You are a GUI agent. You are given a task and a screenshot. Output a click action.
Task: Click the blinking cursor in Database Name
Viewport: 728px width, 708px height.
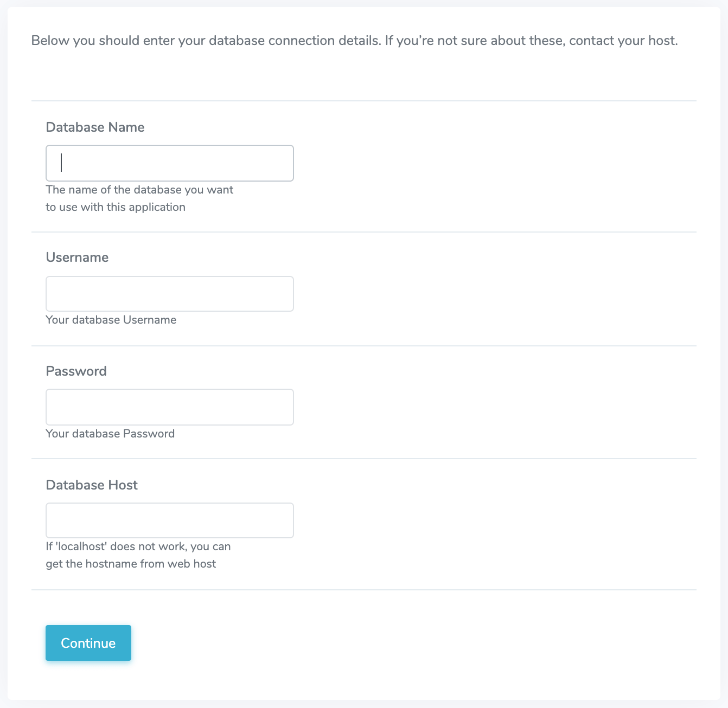(61, 163)
